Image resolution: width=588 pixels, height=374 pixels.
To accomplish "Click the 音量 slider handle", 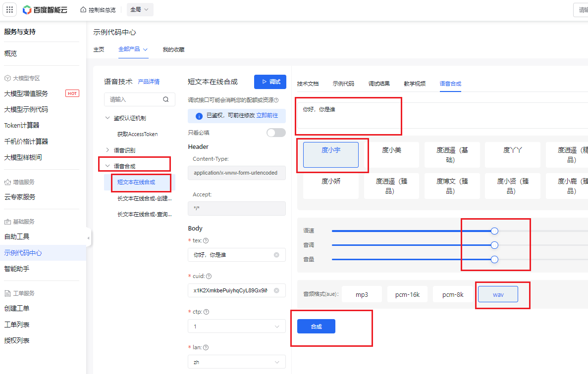I will coord(494,259).
